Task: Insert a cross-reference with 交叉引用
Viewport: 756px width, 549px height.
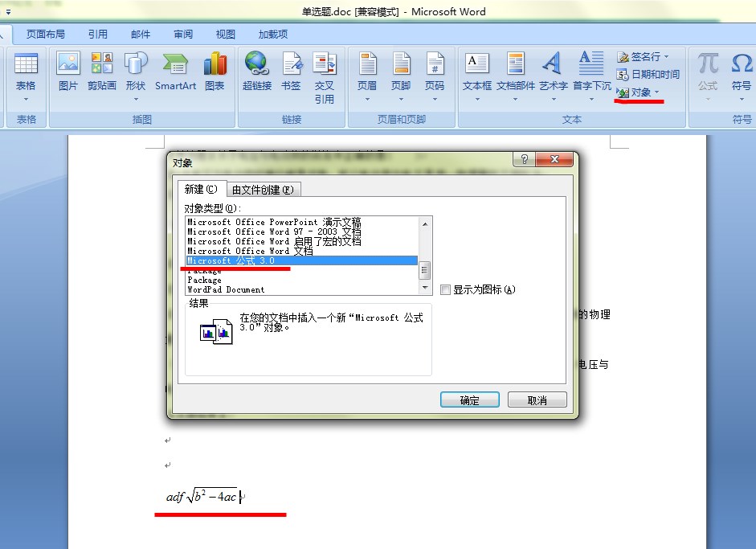Action: pyautogui.click(x=325, y=64)
